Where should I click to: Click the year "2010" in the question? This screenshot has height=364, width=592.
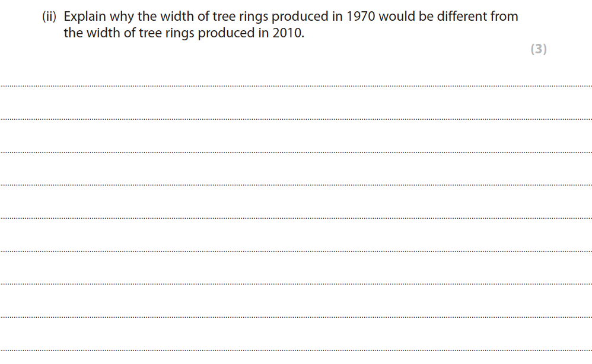pos(287,33)
